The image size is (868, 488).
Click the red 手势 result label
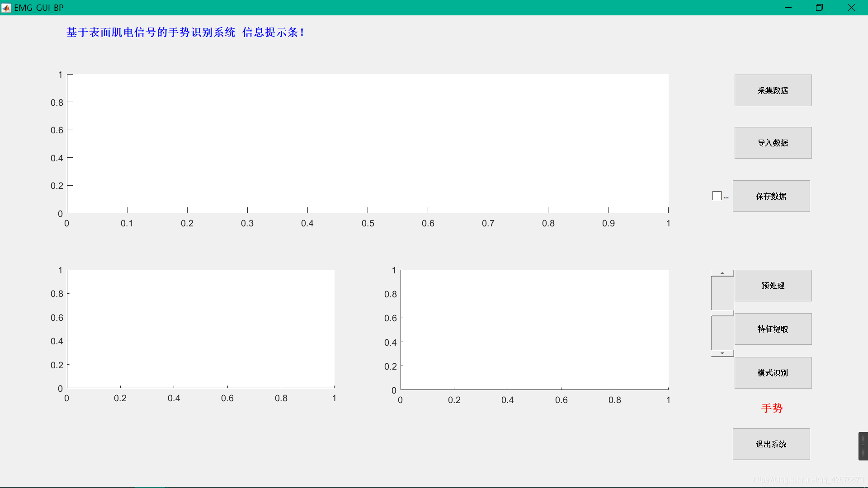[x=772, y=408]
